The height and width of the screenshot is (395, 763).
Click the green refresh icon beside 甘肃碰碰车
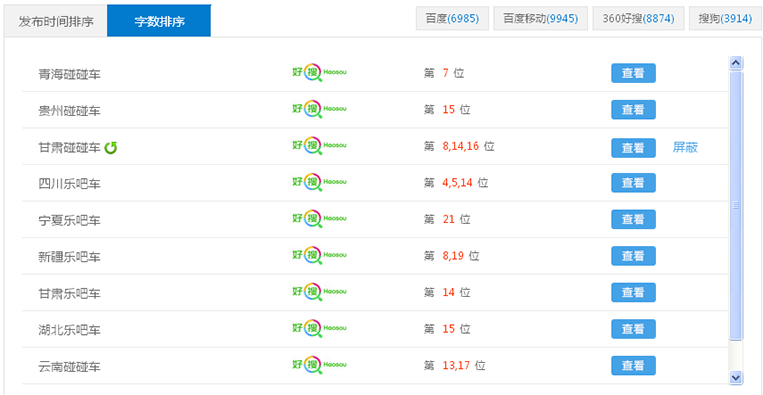[111, 147]
